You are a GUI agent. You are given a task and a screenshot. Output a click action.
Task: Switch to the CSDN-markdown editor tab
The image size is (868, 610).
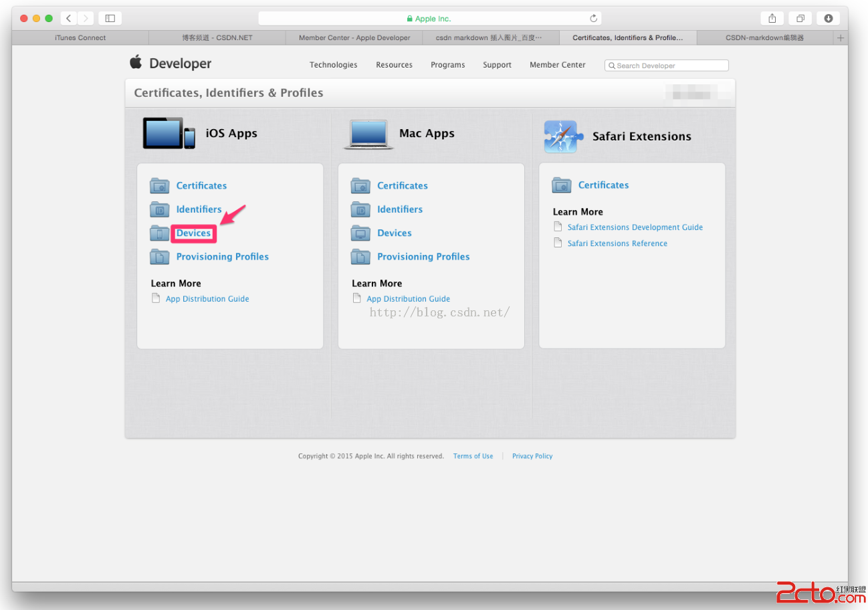click(764, 38)
